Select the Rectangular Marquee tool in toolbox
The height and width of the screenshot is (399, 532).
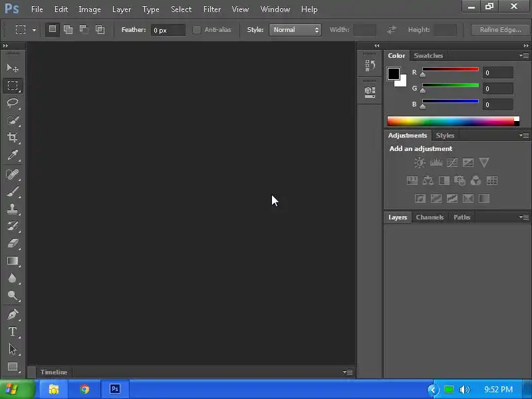point(13,86)
